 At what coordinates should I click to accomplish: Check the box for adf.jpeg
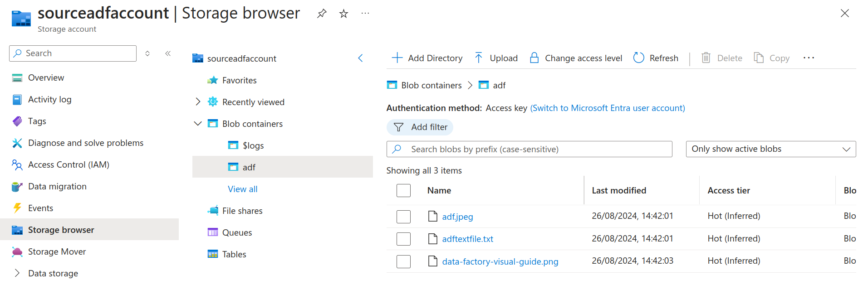(x=403, y=217)
